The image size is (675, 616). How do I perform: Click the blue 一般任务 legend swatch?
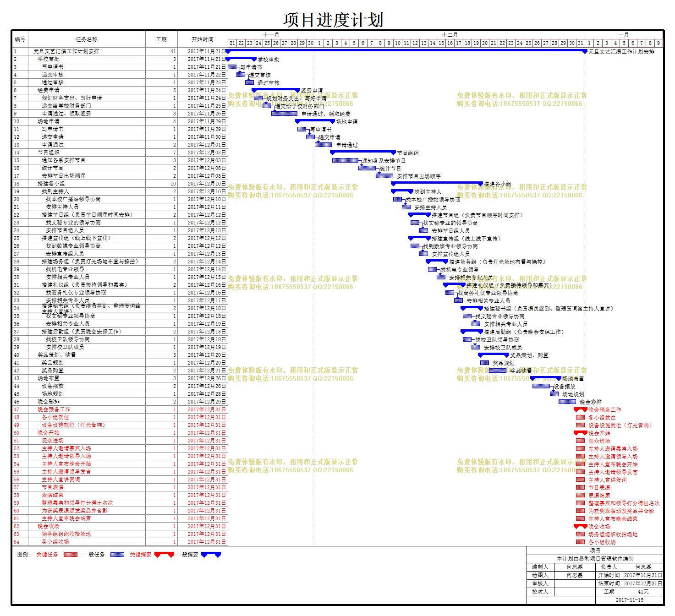point(117,555)
